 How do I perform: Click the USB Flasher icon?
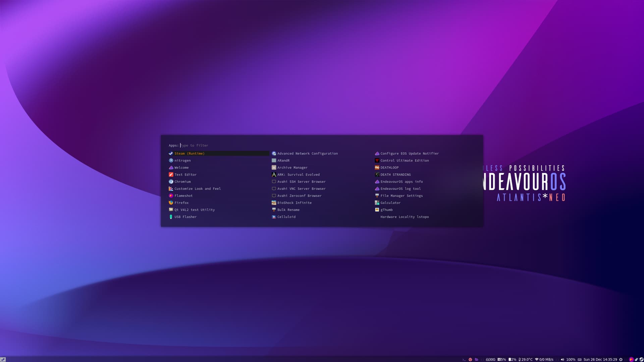click(x=171, y=217)
